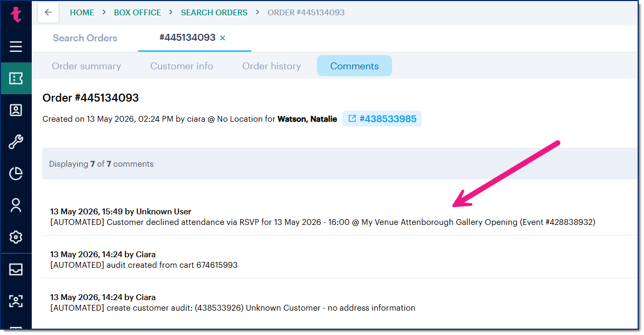Image resolution: width=644 pixels, height=335 pixels.
Task: Click 'audit created from cart 674615993' comment
Action: tap(144, 265)
